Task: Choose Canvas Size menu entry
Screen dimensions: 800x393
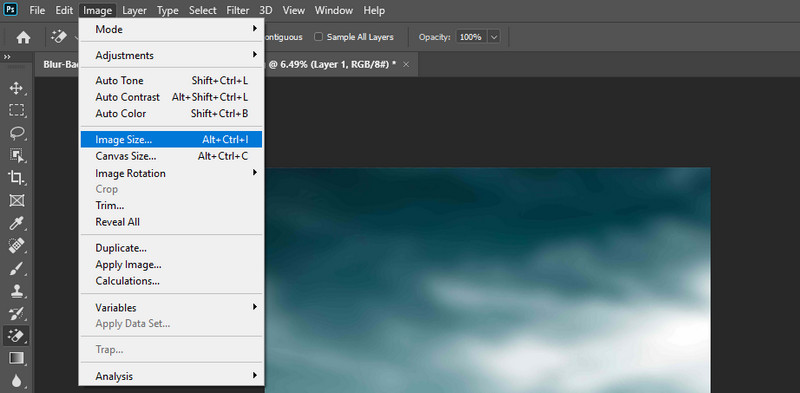Action: pyautogui.click(x=171, y=156)
